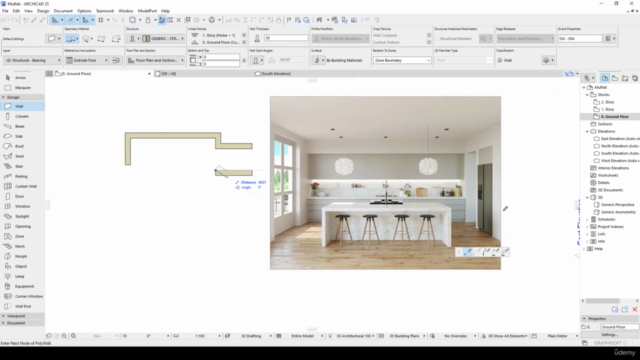Toggle link for 1. Story top link

pos(244,36)
